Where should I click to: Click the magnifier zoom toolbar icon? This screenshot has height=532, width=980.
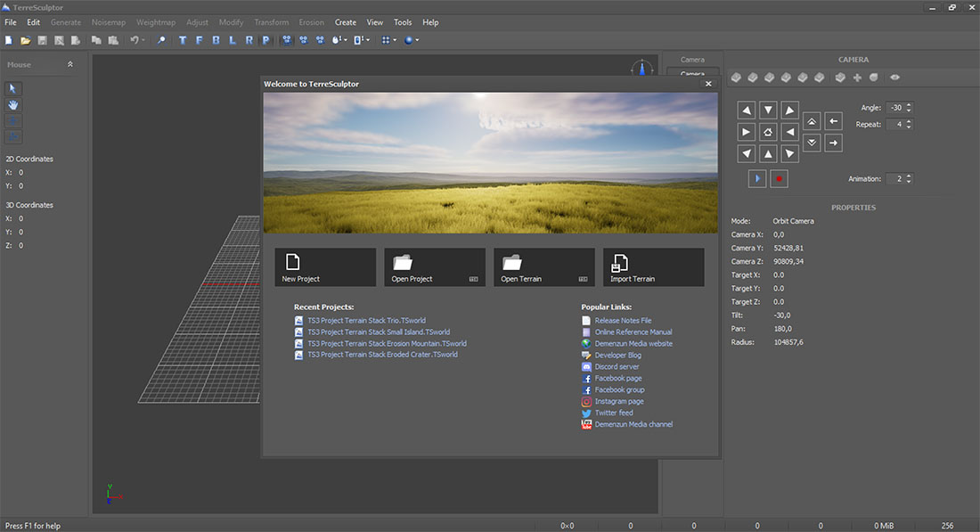click(161, 40)
